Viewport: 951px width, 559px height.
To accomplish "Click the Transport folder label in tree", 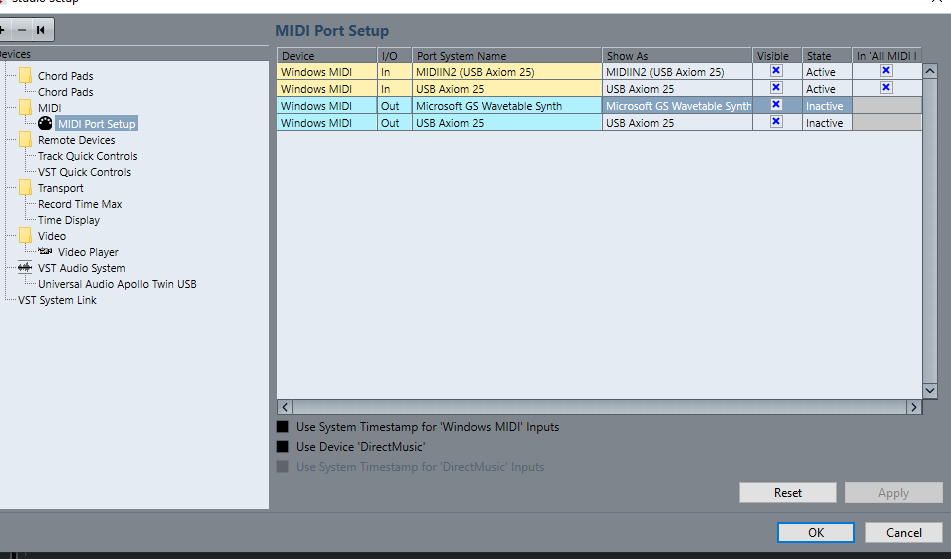I will click(x=61, y=188).
